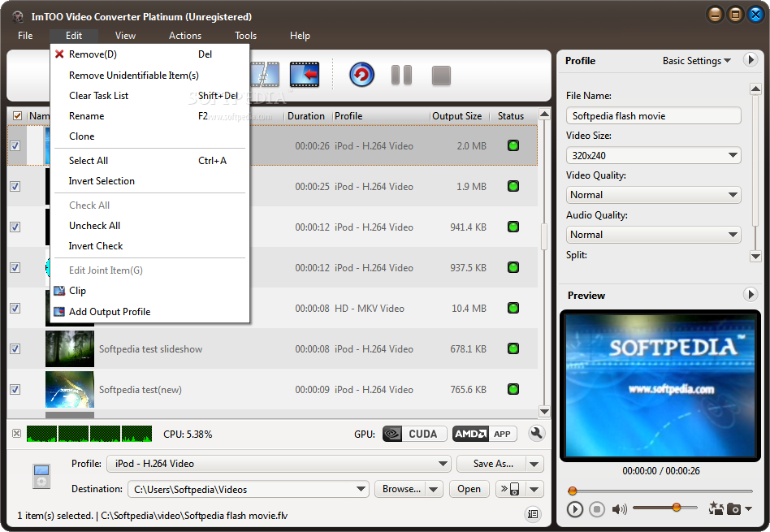Expand the Preview panel arrow button

tap(750, 295)
